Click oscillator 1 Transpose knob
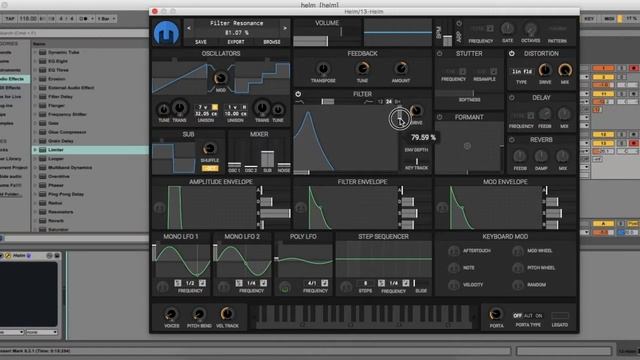The width and height of the screenshot is (640, 360). coord(179,108)
